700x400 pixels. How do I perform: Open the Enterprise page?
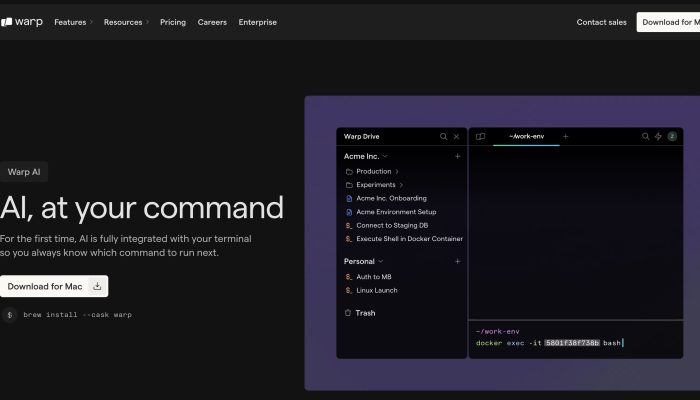pos(258,22)
